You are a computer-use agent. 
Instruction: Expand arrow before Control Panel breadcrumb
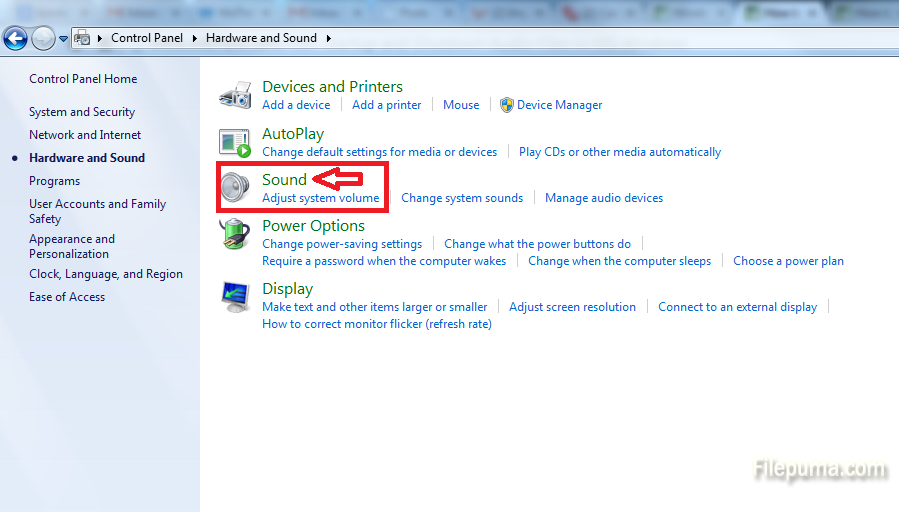[100, 38]
